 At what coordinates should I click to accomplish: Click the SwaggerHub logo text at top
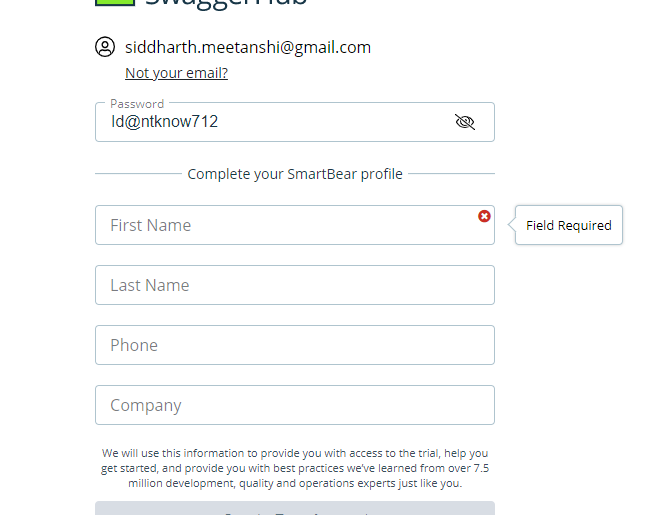[x=226, y=3]
